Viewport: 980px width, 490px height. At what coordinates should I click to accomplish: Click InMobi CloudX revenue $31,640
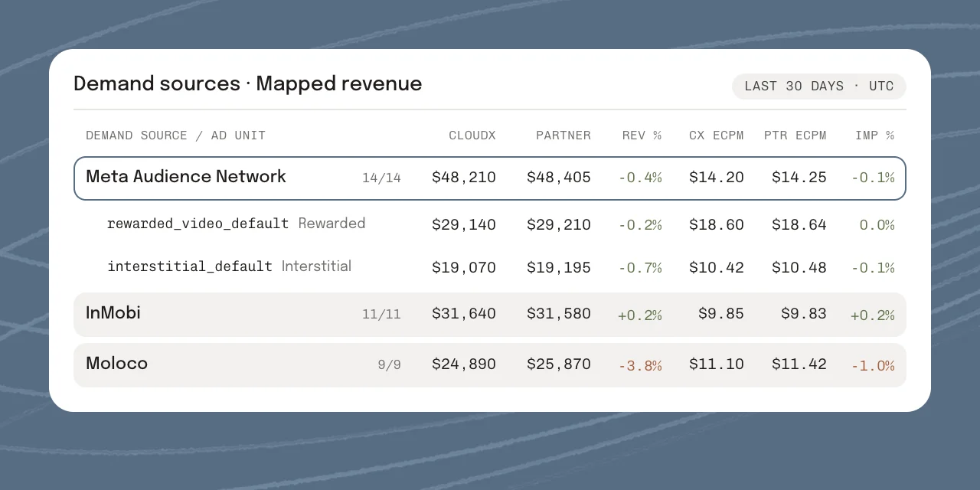464,314
